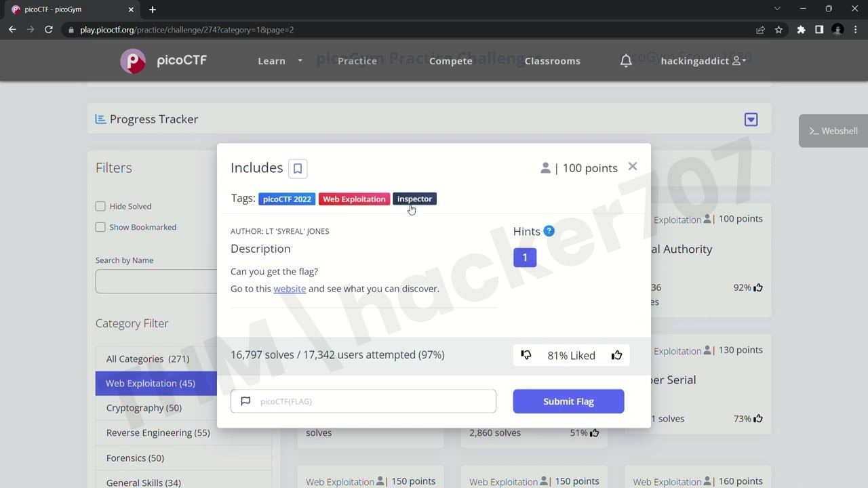
Task: Thumbs up icon beside 92% rating
Action: click(758, 287)
